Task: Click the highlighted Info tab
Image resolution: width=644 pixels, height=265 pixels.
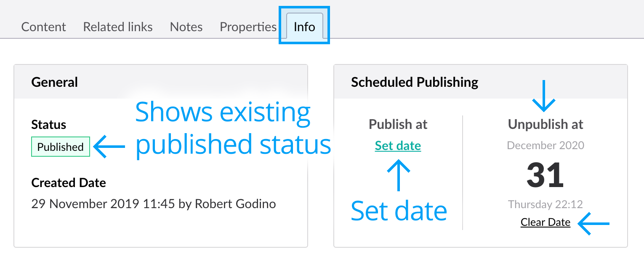Action: click(x=304, y=27)
